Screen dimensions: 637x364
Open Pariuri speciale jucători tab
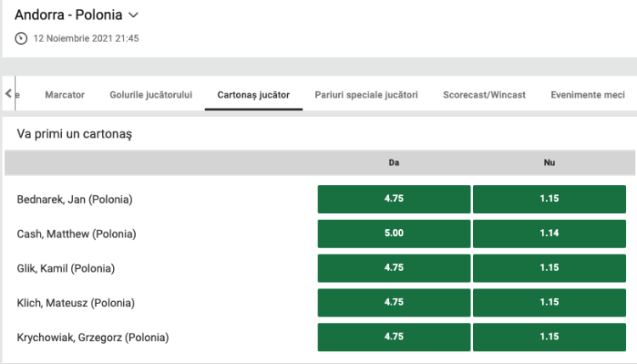coord(366,95)
